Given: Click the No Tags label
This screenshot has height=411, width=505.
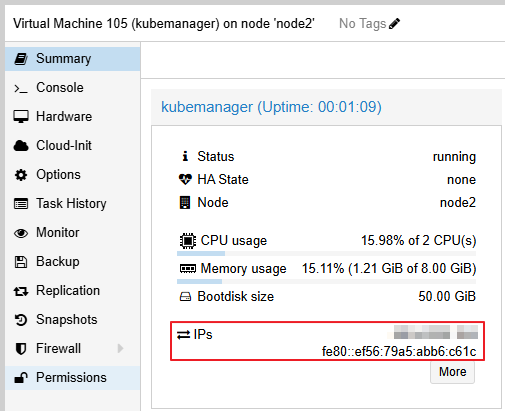Looking at the screenshot, I should pyautogui.click(x=362, y=24).
